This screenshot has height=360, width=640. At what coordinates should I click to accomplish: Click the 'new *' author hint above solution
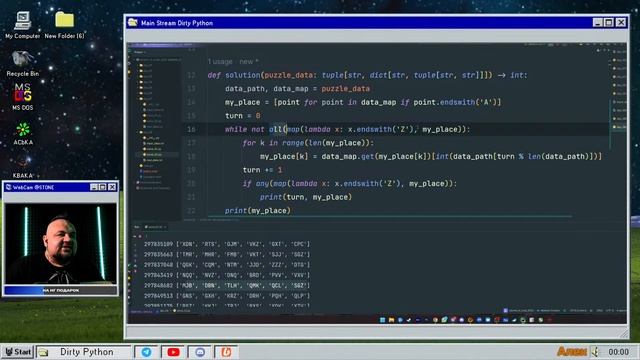[249, 62]
